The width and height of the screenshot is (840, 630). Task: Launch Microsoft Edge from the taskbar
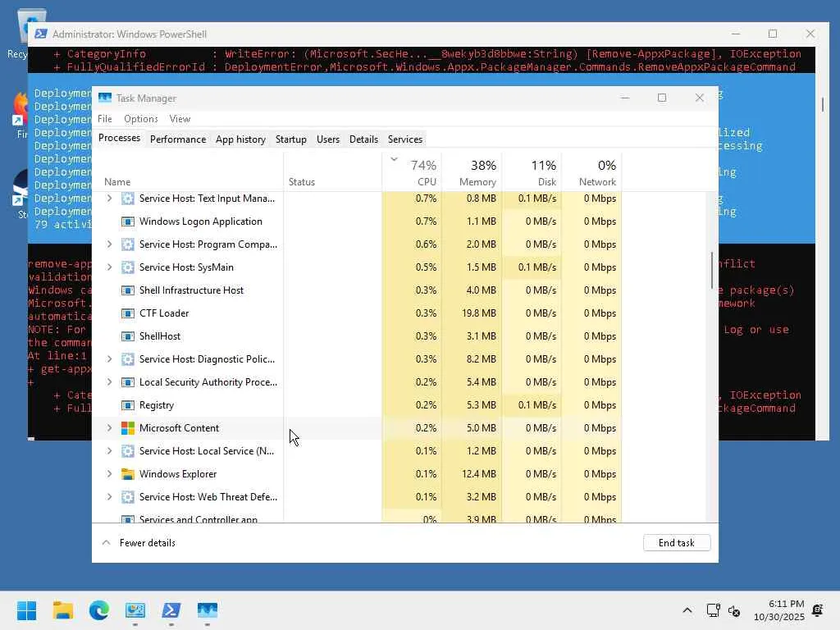pyautogui.click(x=99, y=610)
